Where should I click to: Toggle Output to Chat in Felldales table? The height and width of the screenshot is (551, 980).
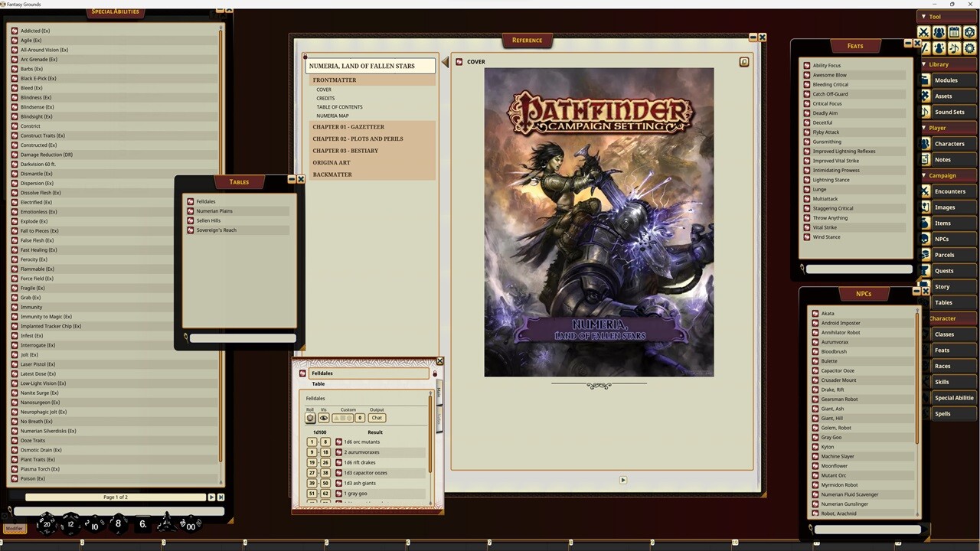[x=377, y=418]
